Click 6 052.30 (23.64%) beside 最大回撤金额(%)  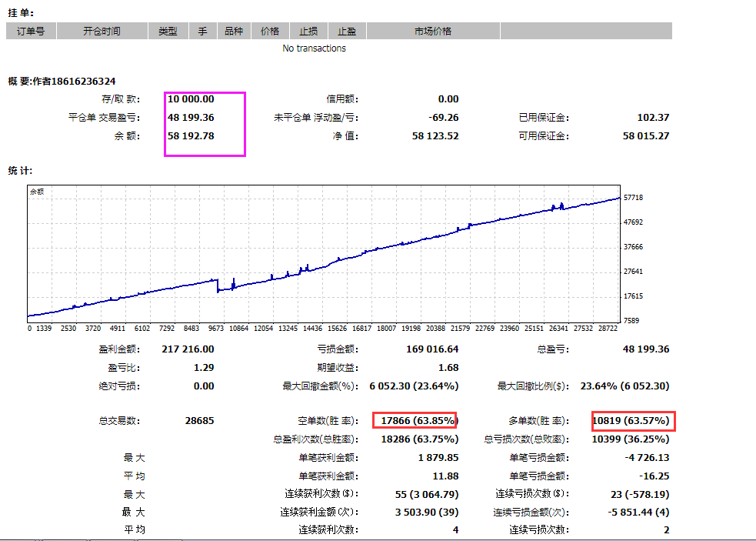coord(415,386)
